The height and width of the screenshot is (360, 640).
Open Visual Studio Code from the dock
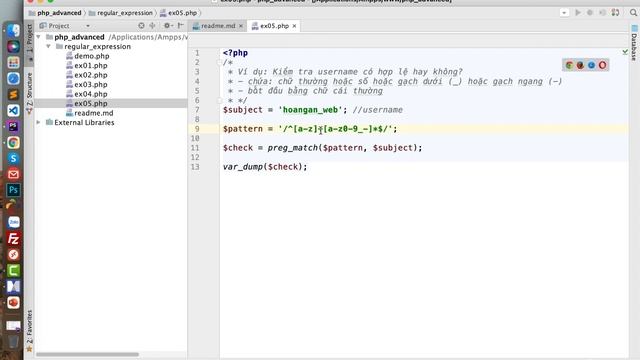point(13,110)
